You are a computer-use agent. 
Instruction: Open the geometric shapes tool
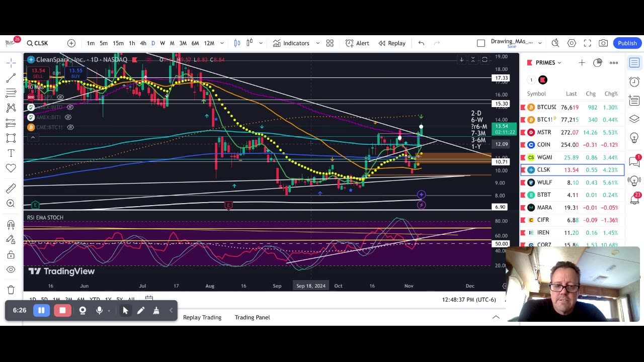pyautogui.click(x=11, y=138)
